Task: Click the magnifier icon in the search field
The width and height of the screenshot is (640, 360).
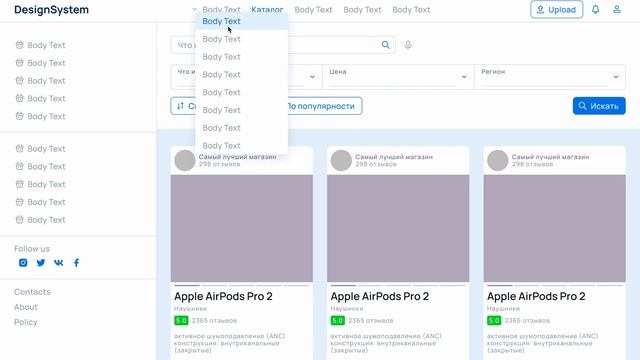Action: point(385,45)
